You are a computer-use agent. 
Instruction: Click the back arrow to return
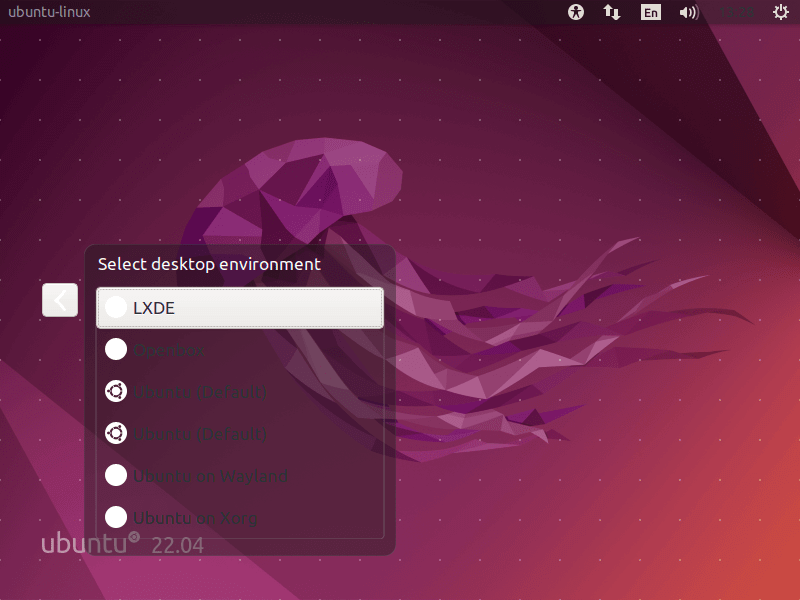click(59, 300)
